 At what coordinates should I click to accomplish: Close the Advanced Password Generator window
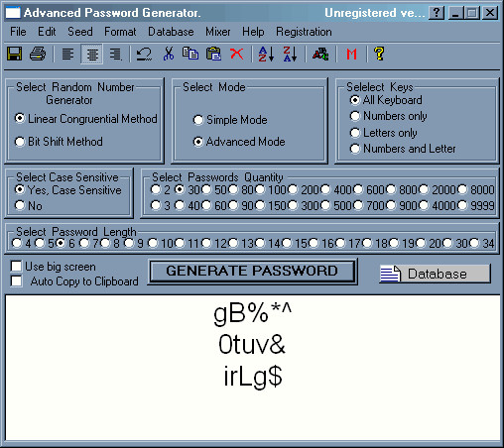(x=490, y=13)
